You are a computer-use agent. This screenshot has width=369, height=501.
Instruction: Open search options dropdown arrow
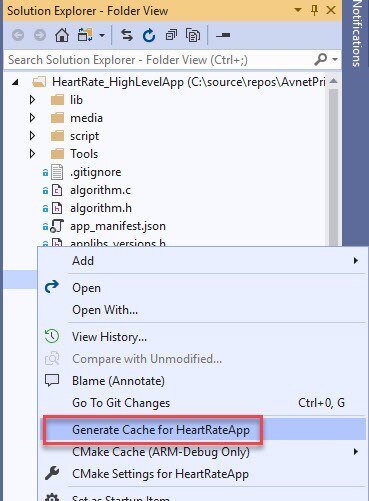tap(335, 60)
